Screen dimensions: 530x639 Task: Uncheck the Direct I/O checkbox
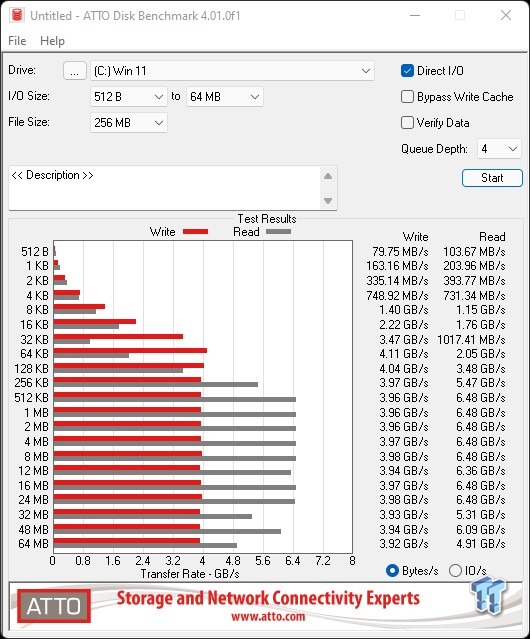[x=407, y=71]
